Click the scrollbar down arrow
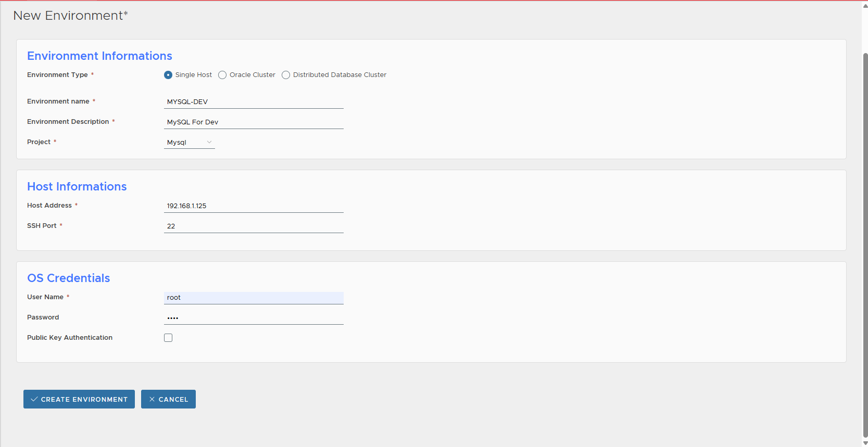 (865, 443)
